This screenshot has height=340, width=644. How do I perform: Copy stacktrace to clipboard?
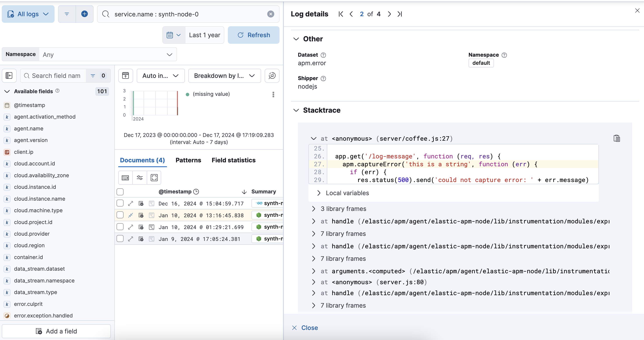click(x=617, y=138)
